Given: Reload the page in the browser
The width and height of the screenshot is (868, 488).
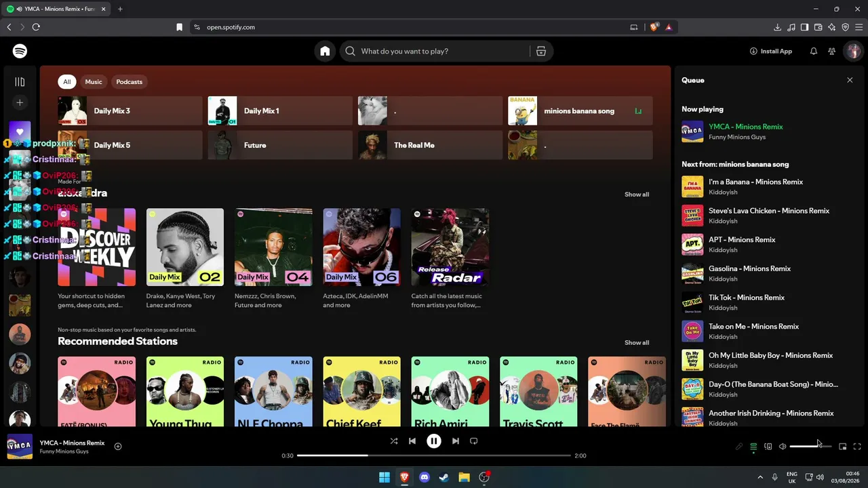Looking at the screenshot, I should pyautogui.click(x=36, y=27).
